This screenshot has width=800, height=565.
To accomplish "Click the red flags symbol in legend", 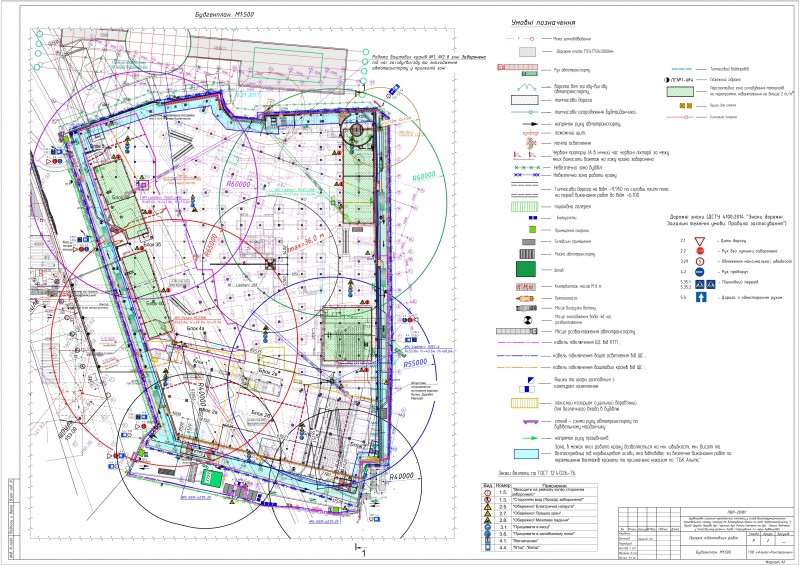I will [x=524, y=154].
